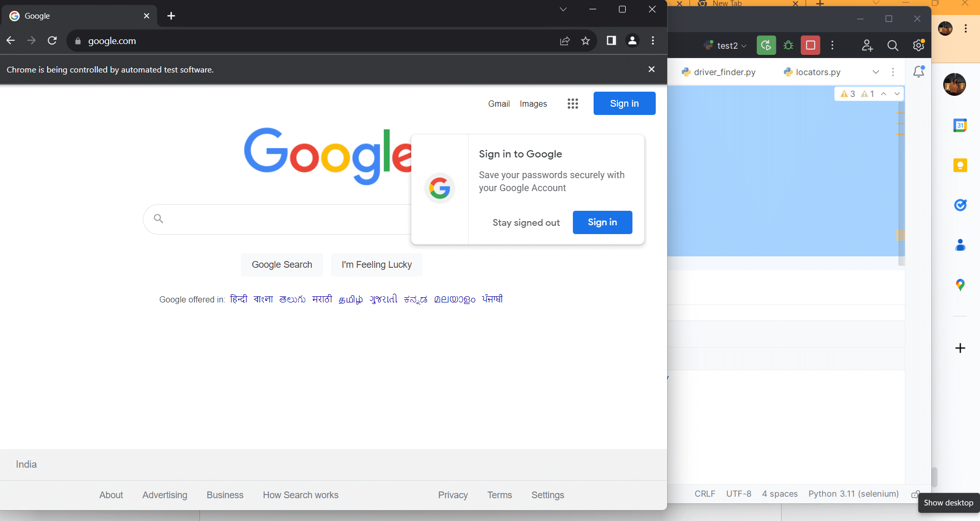Share this page icon in address bar
The height and width of the screenshot is (521, 980).
click(565, 41)
